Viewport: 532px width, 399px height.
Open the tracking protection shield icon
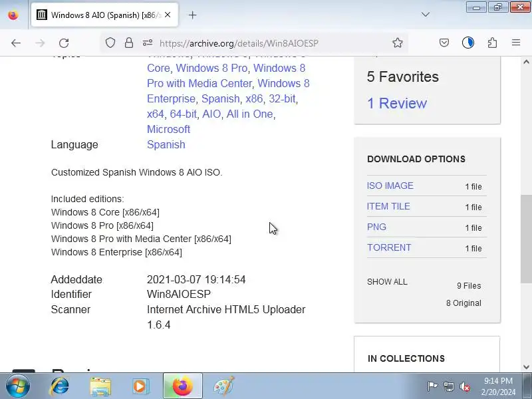point(110,43)
